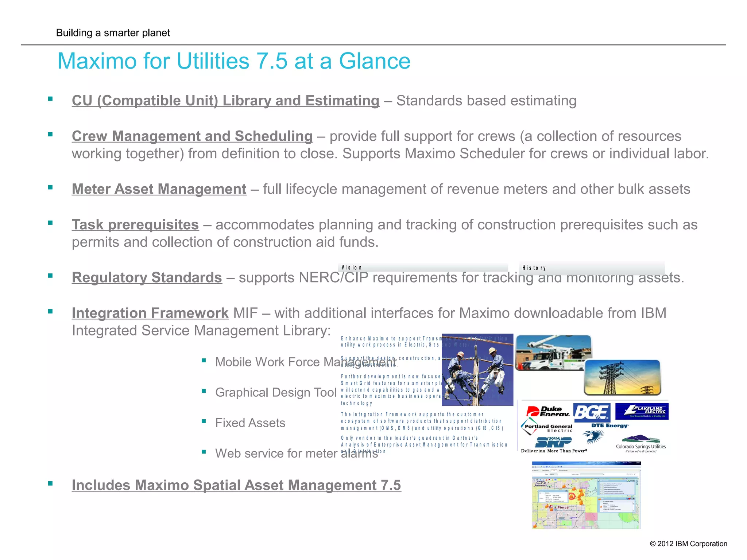
Task: Click the Mobile Work Force Management item
Action: [x=306, y=362]
